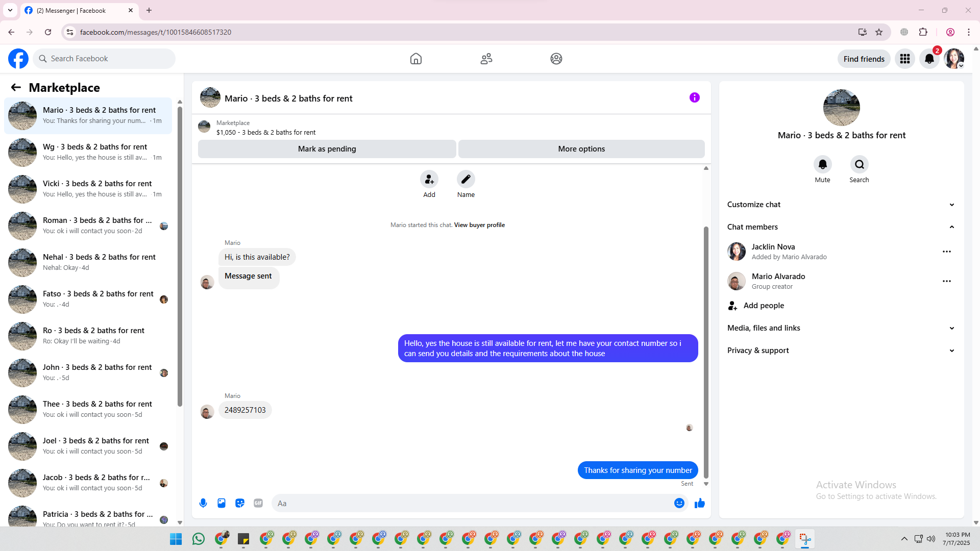Viewport: 980px width, 551px height.
Task: Open the emoji picker in message box
Action: coord(679,503)
